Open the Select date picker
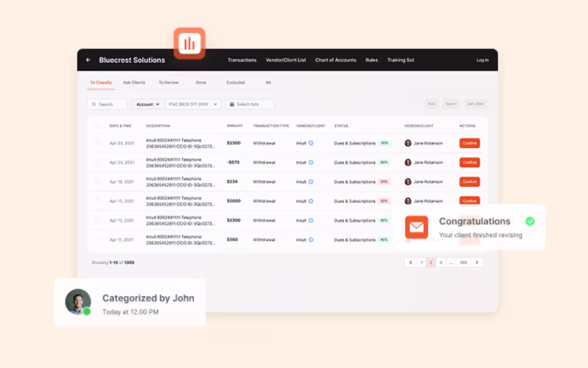The width and height of the screenshot is (588, 368). [x=250, y=104]
